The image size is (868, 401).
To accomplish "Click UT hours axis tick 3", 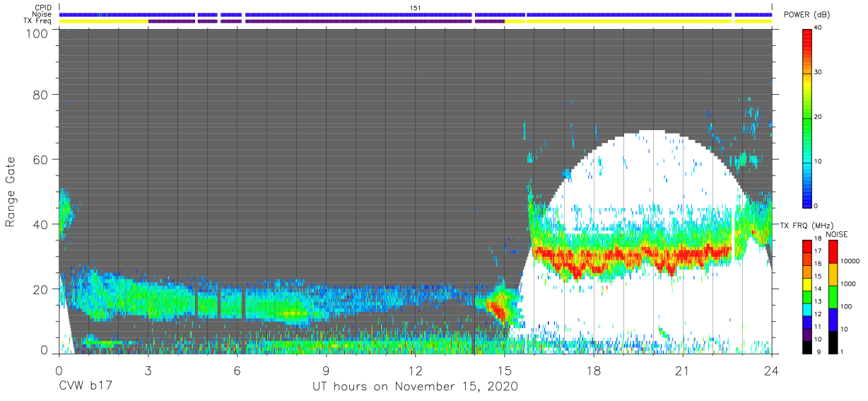I will click(x=148, y=371).
